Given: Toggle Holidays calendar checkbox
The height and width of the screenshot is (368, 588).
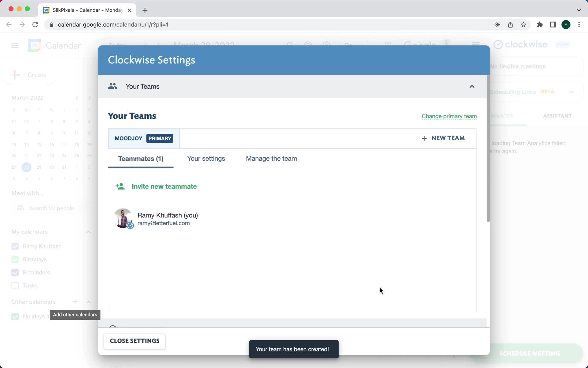Looking at the screenshot, I should [15, 316].
